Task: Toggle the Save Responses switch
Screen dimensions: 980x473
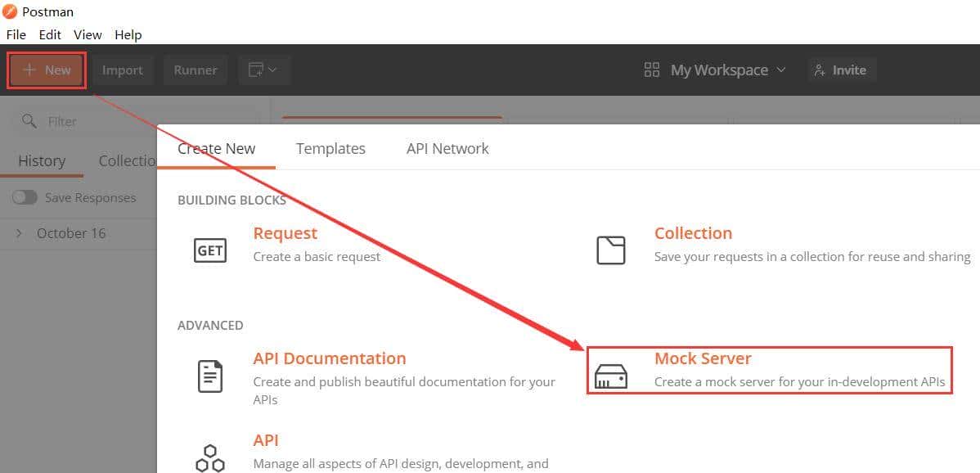Action: 25,197
